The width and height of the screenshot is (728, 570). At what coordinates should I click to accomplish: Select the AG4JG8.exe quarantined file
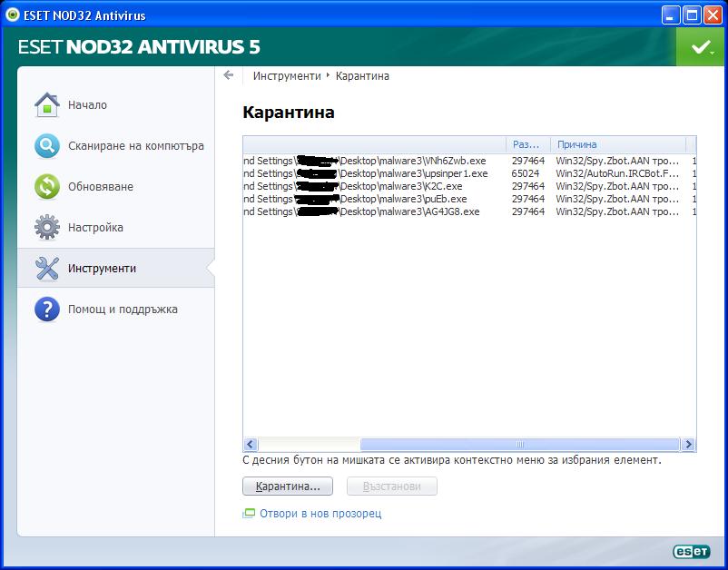[469, 211]
